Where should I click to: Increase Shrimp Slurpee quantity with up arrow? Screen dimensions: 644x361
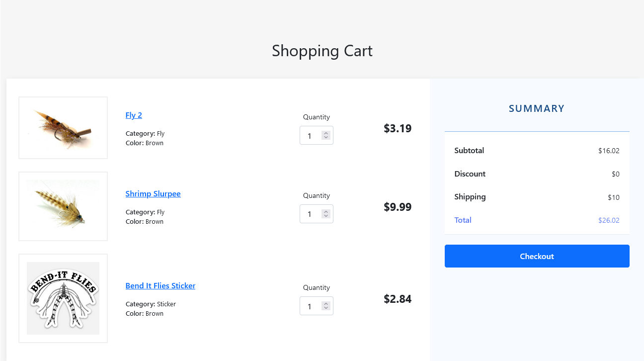tap(326, 212)
